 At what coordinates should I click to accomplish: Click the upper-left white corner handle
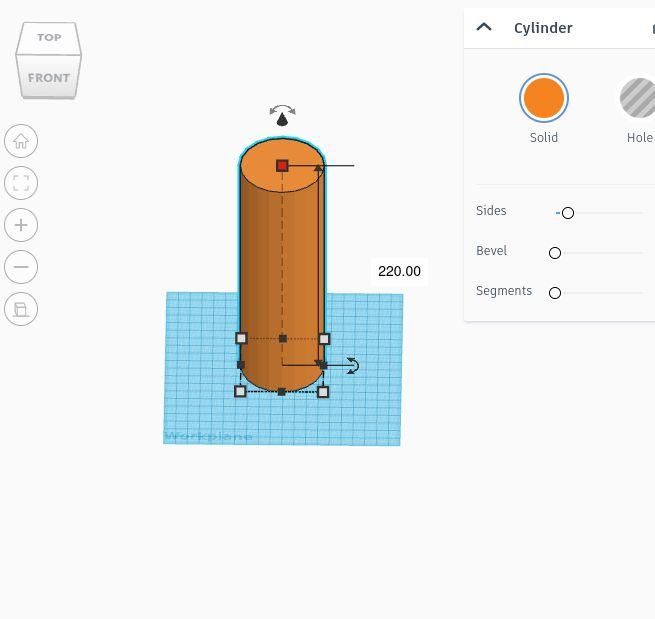point(241,338)
